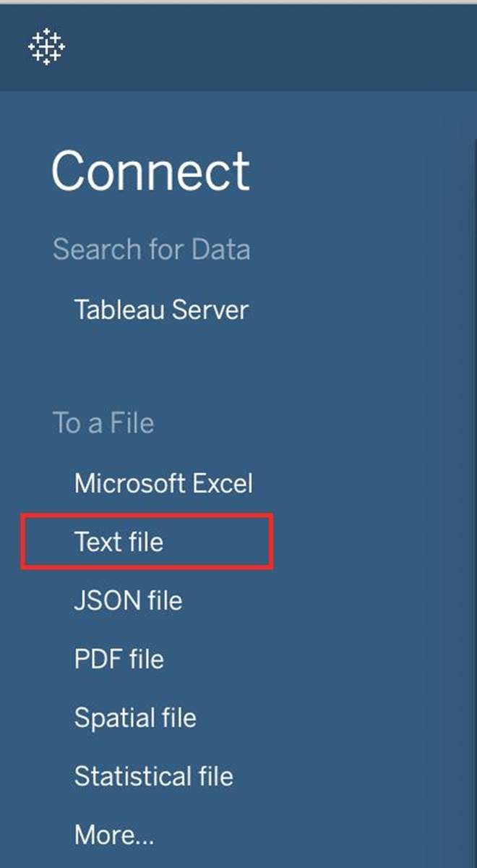
Task: Open the Spatial file connector
Action: click(135, 718)
